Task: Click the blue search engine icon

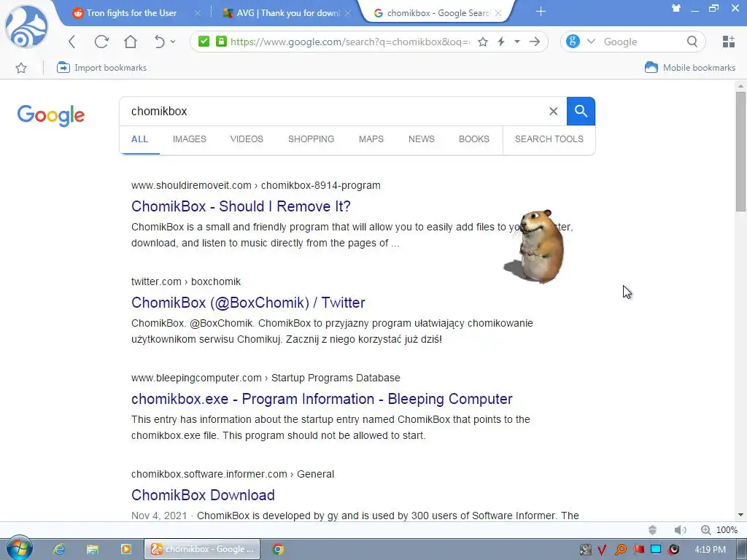Action: pyautogui.click(x=573, y=42)
